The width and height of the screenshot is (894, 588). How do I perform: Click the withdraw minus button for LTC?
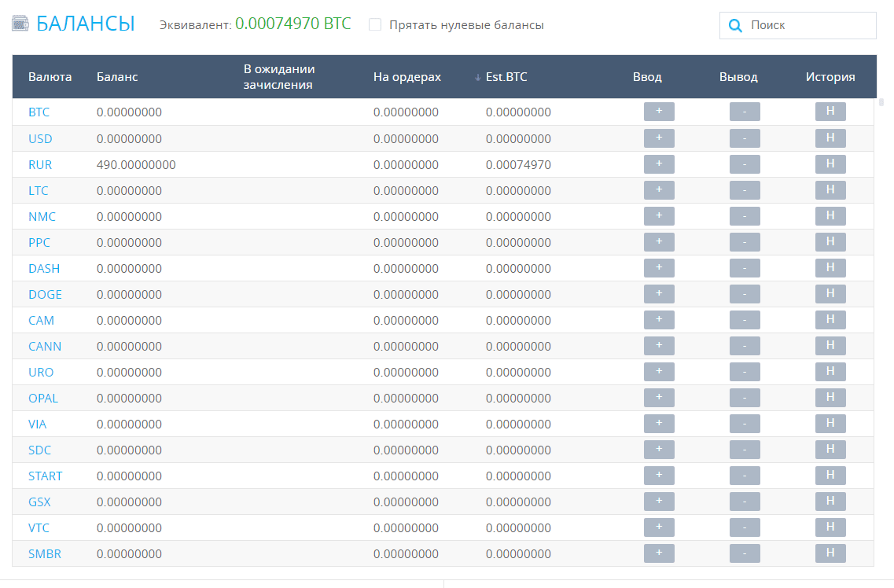(745, 190)
